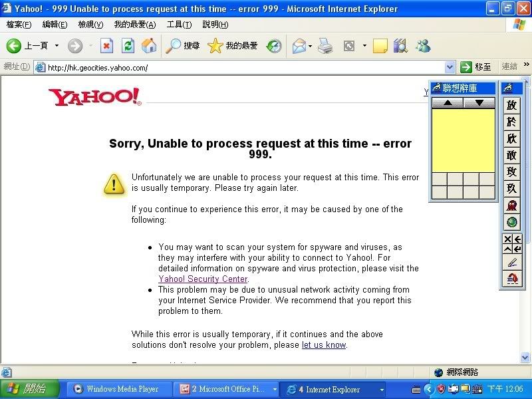Expand Microsoft Office Pi... taskbar group arrow
The width and height of the screenshot is (532, 399).
tap(275, 390)
